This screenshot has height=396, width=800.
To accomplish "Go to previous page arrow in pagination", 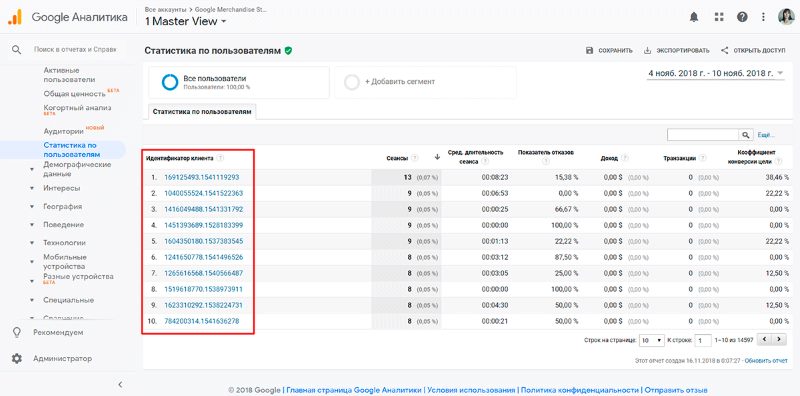I will click(765, 340).
